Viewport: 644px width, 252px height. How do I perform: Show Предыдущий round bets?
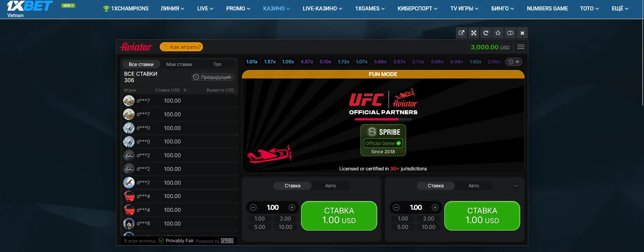pyautogui.click(x=213, y=77)
